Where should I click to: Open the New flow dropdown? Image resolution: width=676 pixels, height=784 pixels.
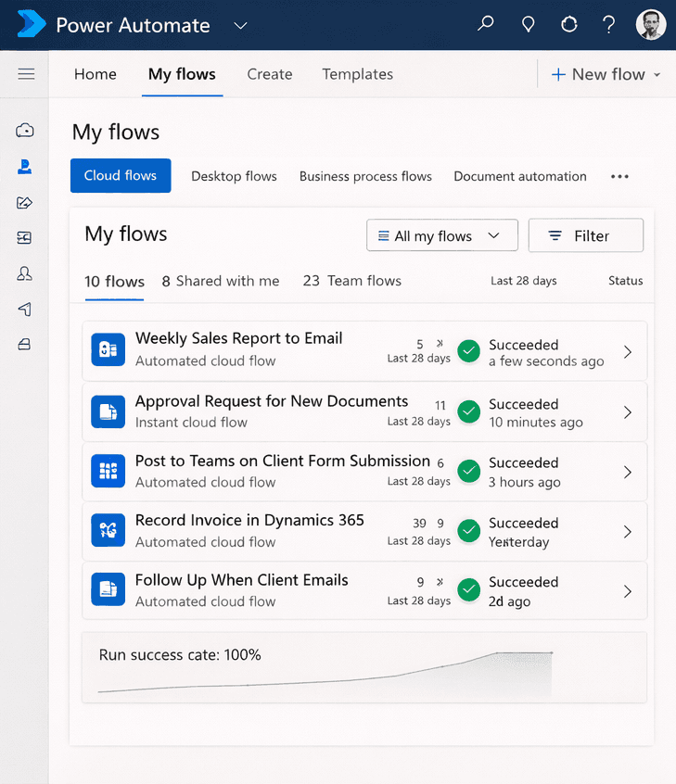[606, 74]
